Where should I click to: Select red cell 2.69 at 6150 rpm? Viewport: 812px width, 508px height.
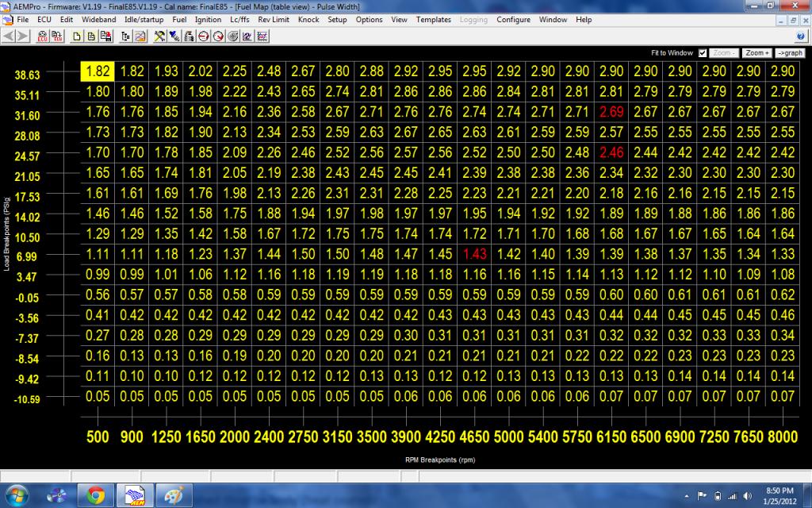click(611, 112)
